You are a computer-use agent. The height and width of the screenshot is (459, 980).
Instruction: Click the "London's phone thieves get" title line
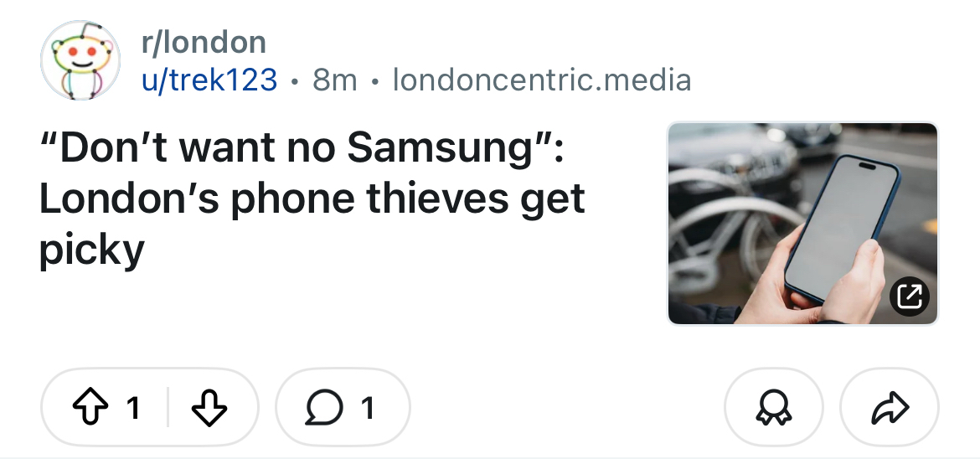click(312, 199)
